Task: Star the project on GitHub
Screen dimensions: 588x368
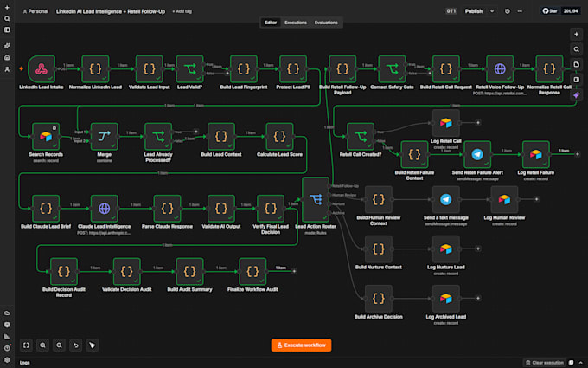Action: click(x=550, y=11)
